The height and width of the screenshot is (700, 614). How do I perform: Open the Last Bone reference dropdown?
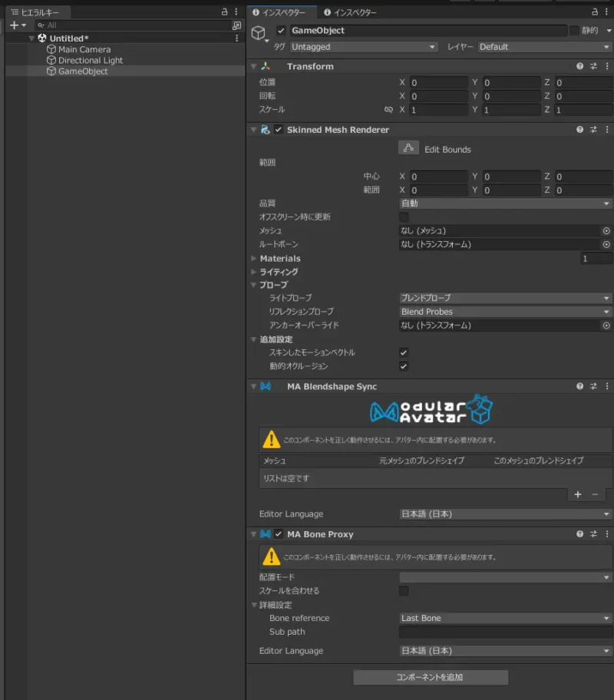[x=506, y=619]
